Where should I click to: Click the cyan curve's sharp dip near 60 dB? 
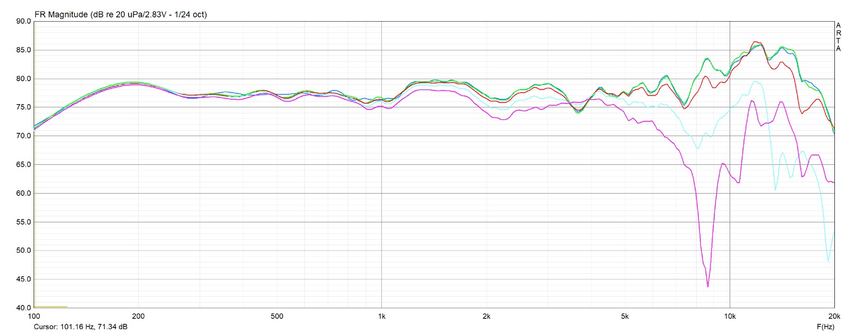point(775,189)
